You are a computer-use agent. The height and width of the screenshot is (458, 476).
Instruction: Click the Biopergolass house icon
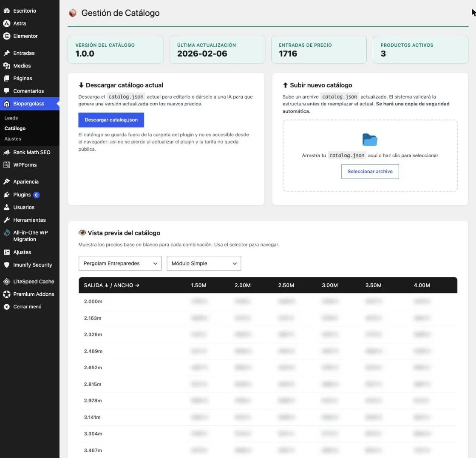click(x=7, y=104)
